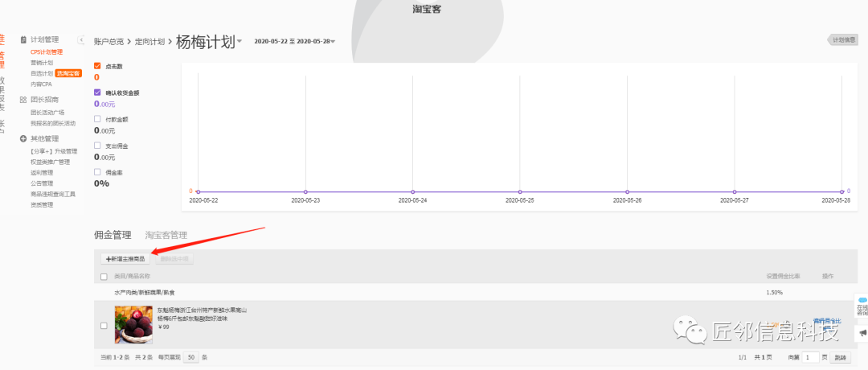Image resolution: width=868 pixels, height=370 pixels.
Task: Click the 其他管理 plus icon
Action: [x=23, y=138]
